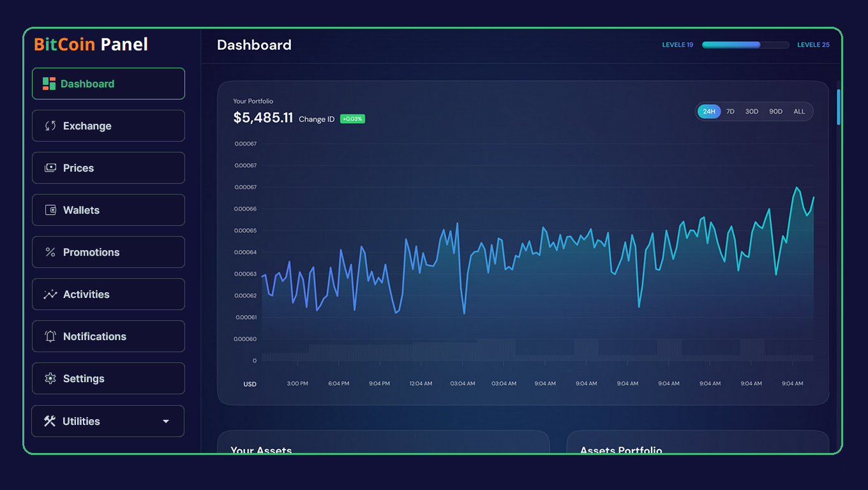
Task: Click the Assets Portfolio heading
Action: tap(621, 450)
